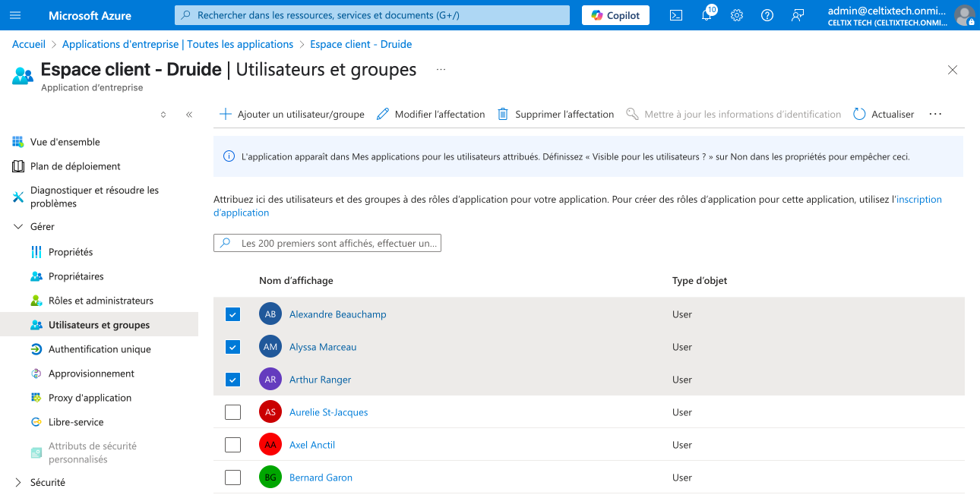Viewport: 980px width, 498px height.
Task: Open Authentification unique in the sidebar
Action: [x=100, y=349]
